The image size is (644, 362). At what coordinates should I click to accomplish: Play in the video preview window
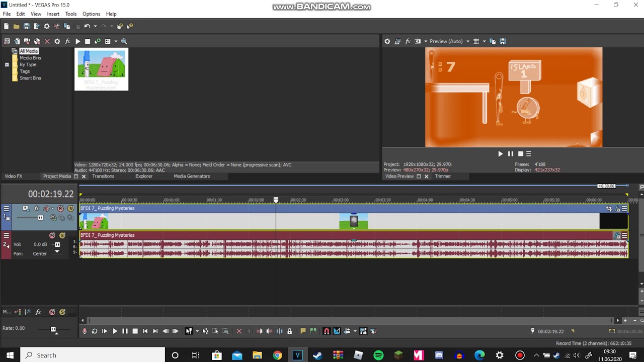point(500,154)
